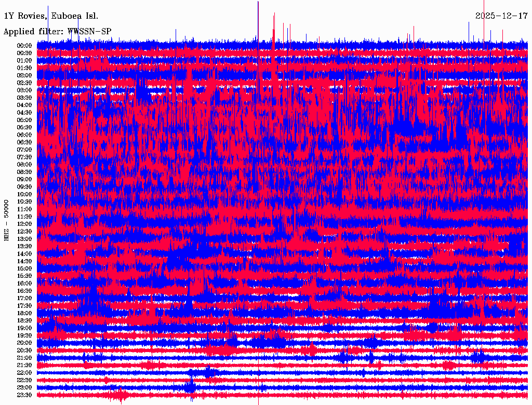Click the vertical axis label 'HHZ - 50000'

[x=6, y=221]
